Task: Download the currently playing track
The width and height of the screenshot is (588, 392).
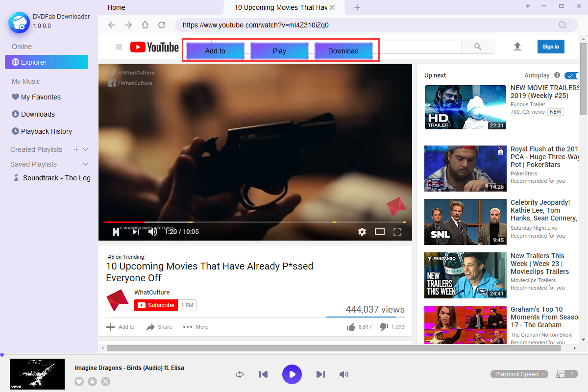Action: tap(93, 381)
